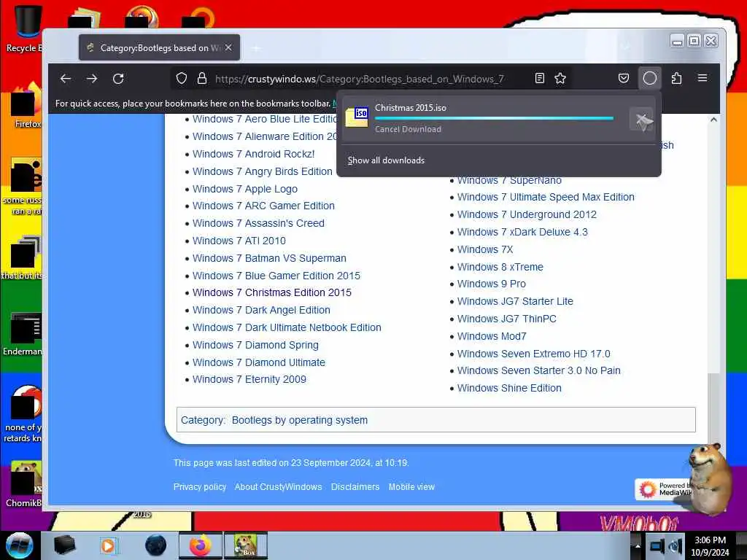Open Windows 7 Eternity 2009 link
The height and width of the screenshot is (560, 747).
(x=249, y=379)
